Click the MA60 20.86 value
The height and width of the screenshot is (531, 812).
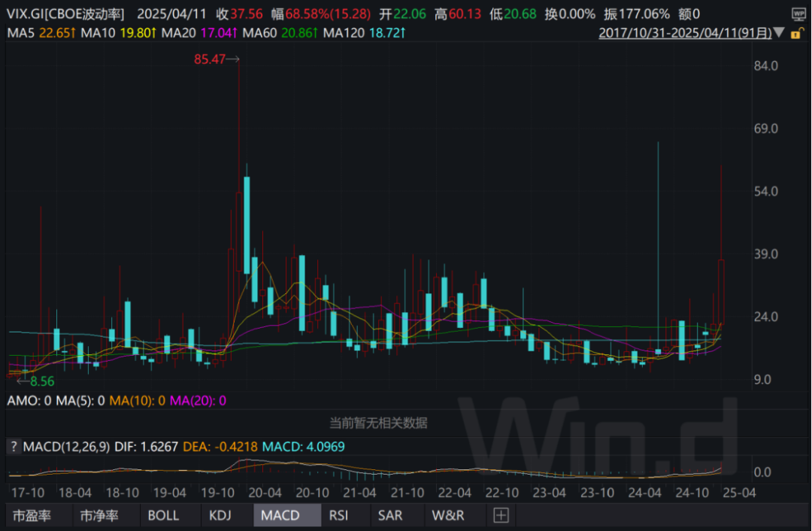(x=280, y=33)
